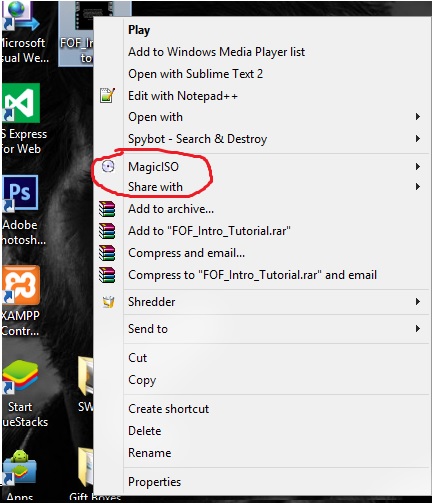
Task: Choose Compress and email...
Action: pyautogui.click(x=187, y=253)
